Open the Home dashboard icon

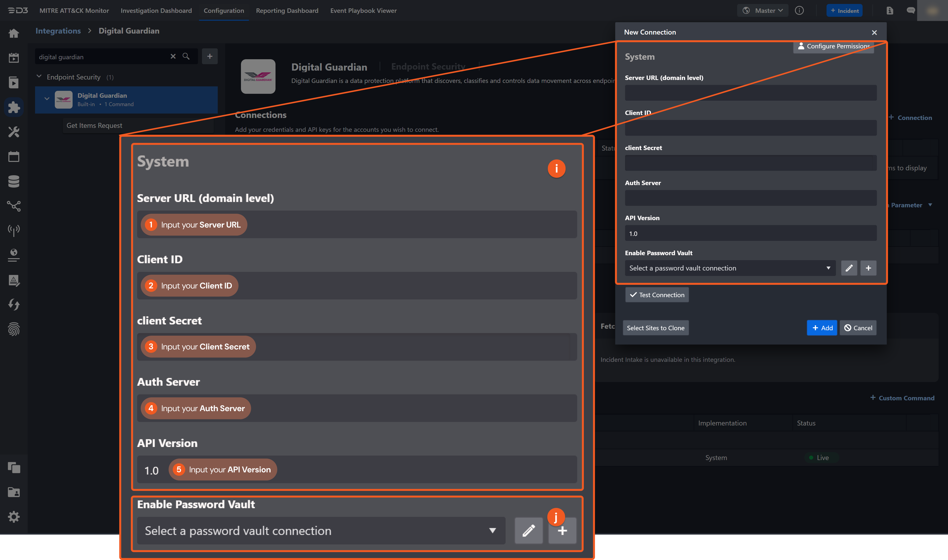(14, 33)
